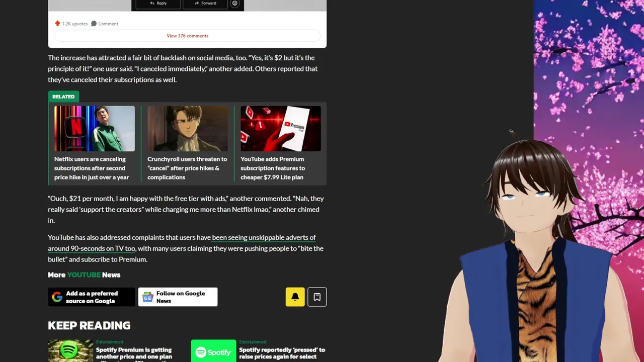
Task: Click the green RELATED label
Action: pyautogui.click(x=63, y=97)
